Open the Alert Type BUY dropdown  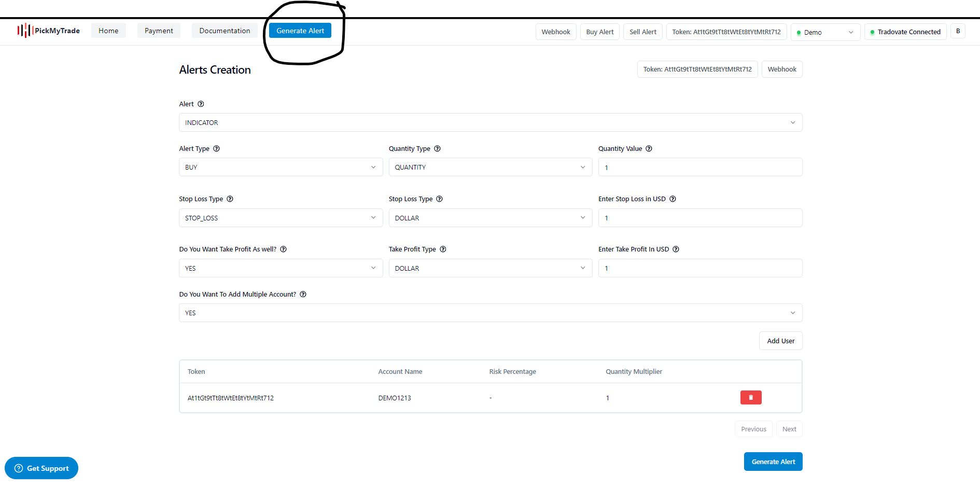point(281,167)
